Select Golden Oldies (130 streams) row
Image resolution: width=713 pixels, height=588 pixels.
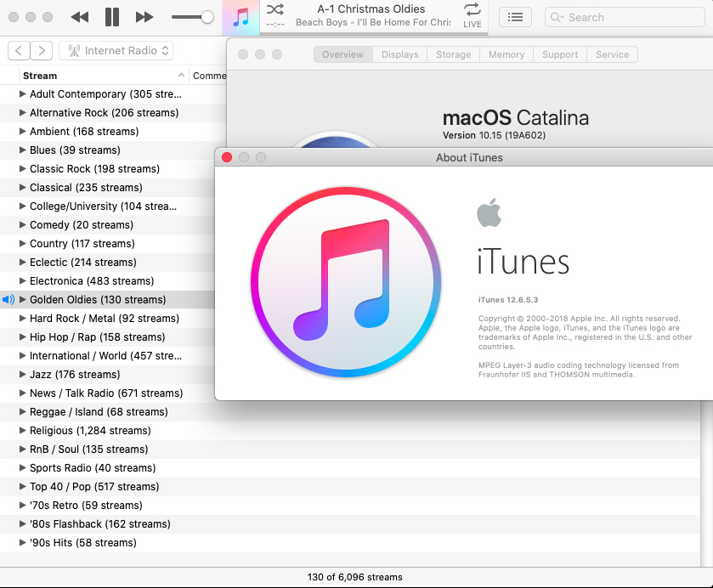point(107,299)
